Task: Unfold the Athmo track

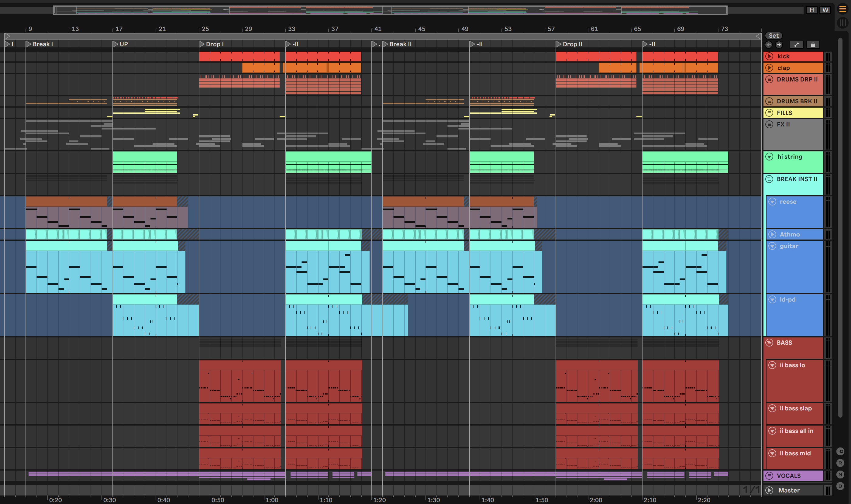Action: point(772,234)
